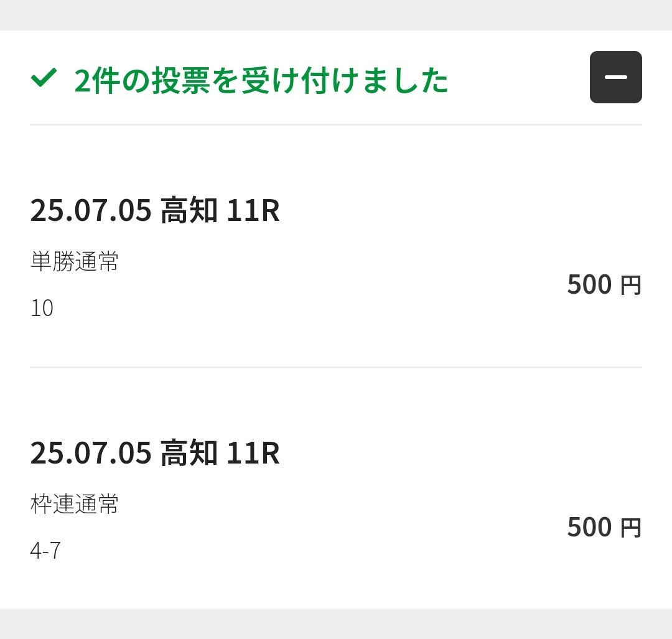This screenshot has height=639, width=672.
Task: Select the 2件の投票を受け付けました heading
Action: [x=261, y=80]
